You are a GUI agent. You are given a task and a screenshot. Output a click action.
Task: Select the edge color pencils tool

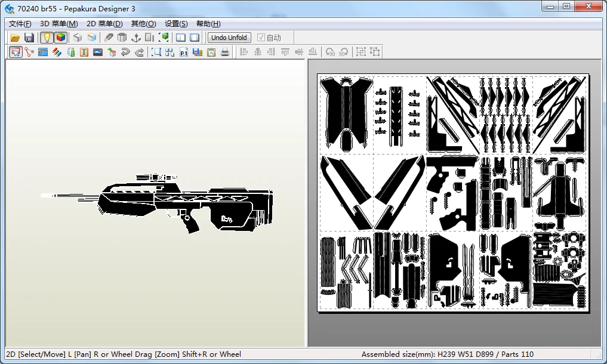point(57,52)
